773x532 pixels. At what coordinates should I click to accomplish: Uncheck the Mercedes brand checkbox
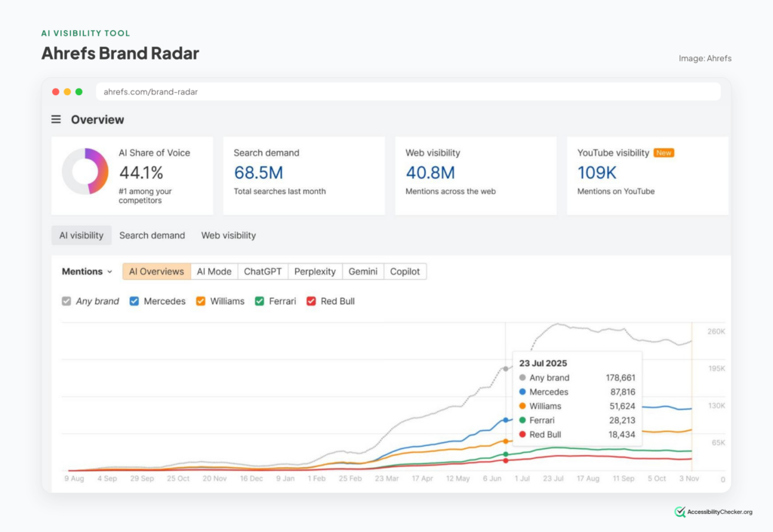(134, 301)
